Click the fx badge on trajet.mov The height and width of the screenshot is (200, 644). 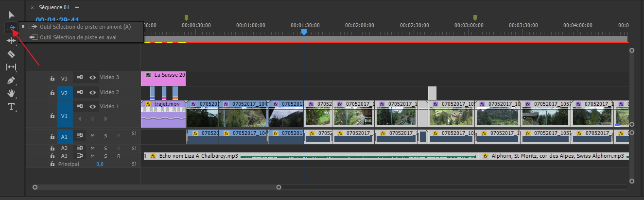148,104
